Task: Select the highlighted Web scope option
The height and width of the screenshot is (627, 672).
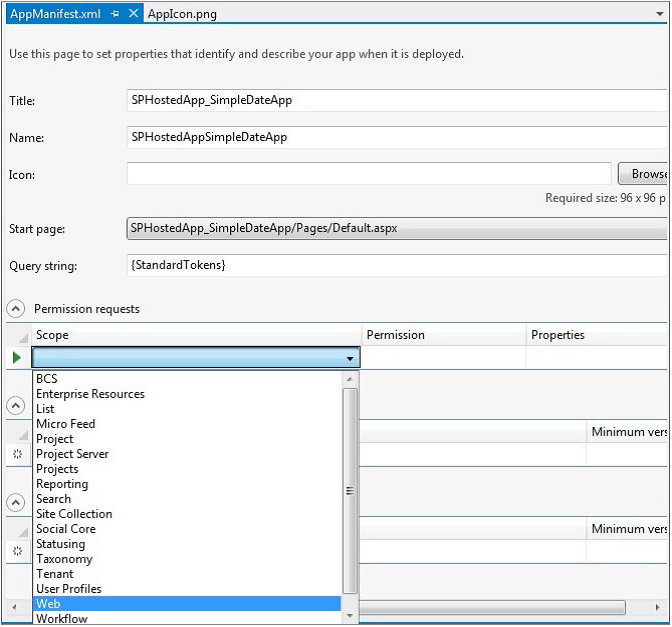Action: click(187, 604)
